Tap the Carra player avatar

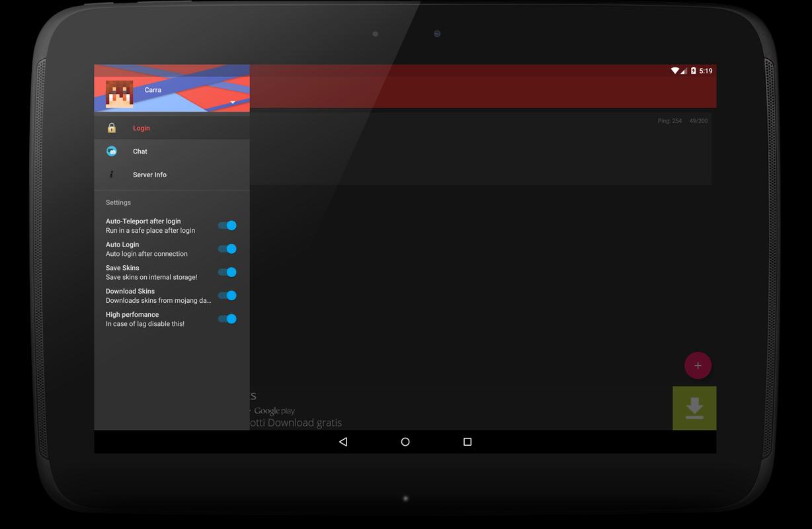click(118, 93)
